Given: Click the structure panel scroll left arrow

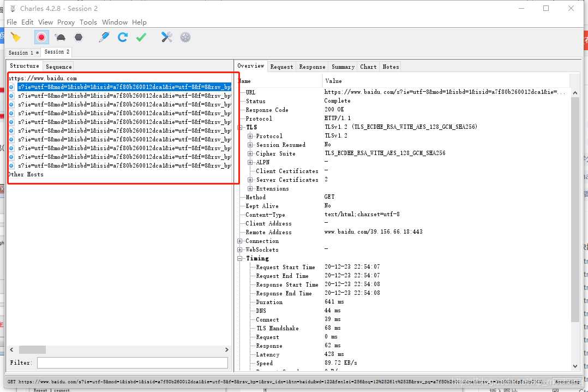Looking at the screenshot, I should coord(11,349).
